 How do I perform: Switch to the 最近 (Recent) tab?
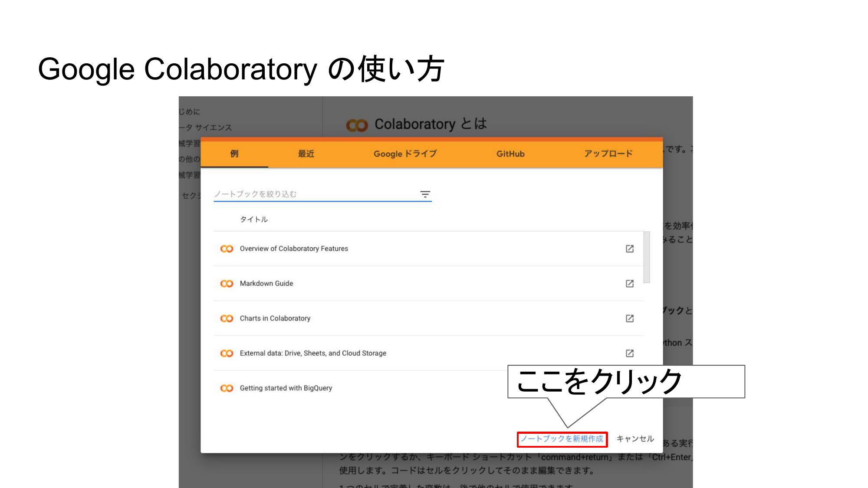coord(306,154)
